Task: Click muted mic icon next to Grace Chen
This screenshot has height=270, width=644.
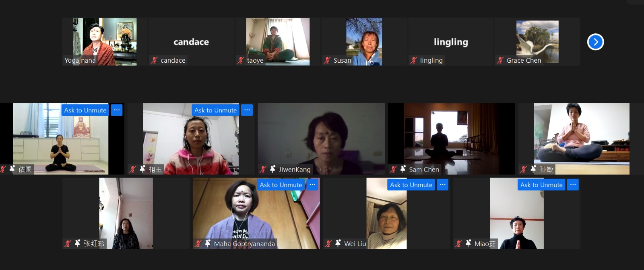Action: coord(500,60)
